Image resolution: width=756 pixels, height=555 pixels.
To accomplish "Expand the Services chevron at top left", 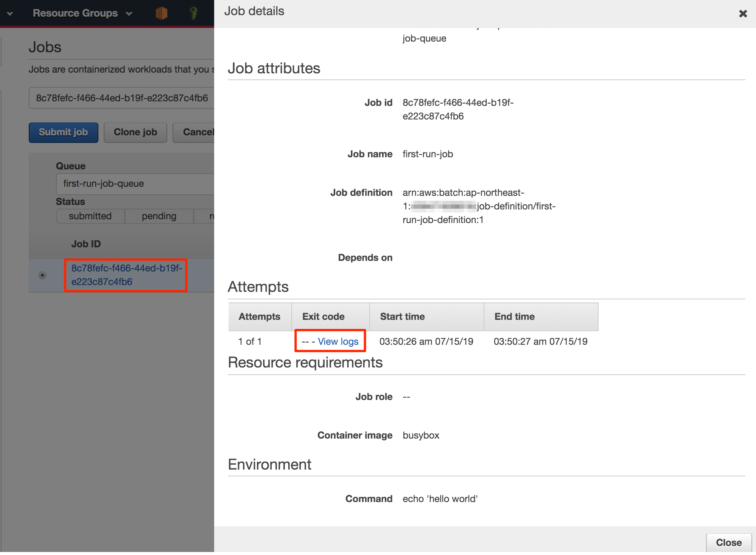I will [10, 14].
